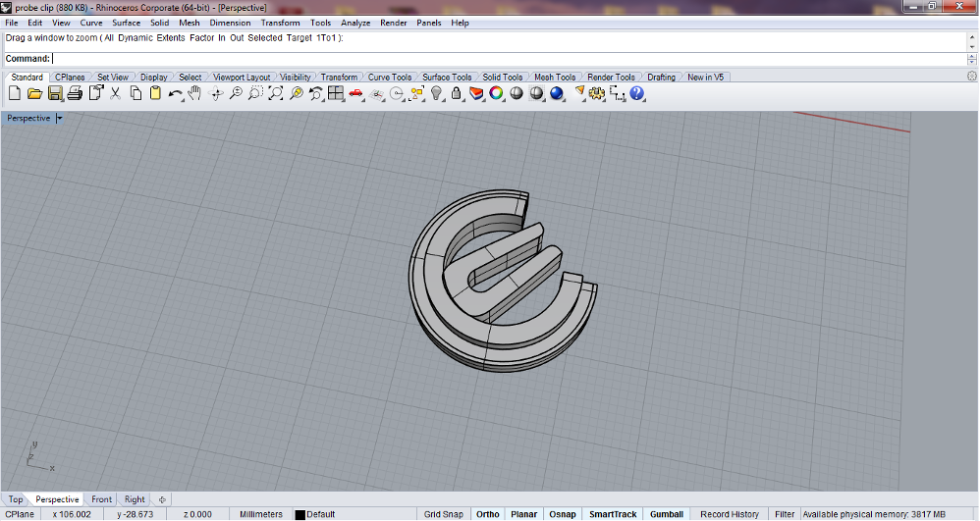Click the Zoom Extents icon
The width and height of the screenshot is (980, 521).
(276, 94)
